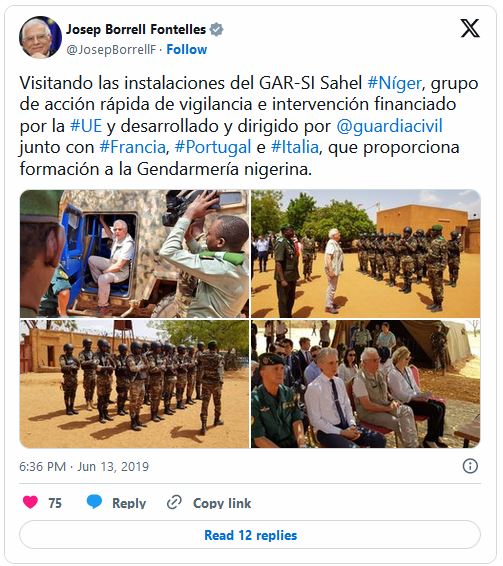Open the #UE hashtag link
The width and height of the screenshot is (503, 566).
(x=86, y=126)
